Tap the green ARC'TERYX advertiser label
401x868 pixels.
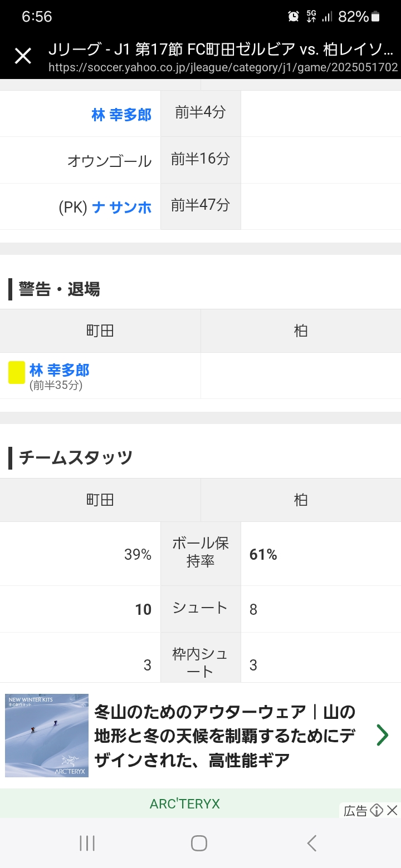point(184,804)
